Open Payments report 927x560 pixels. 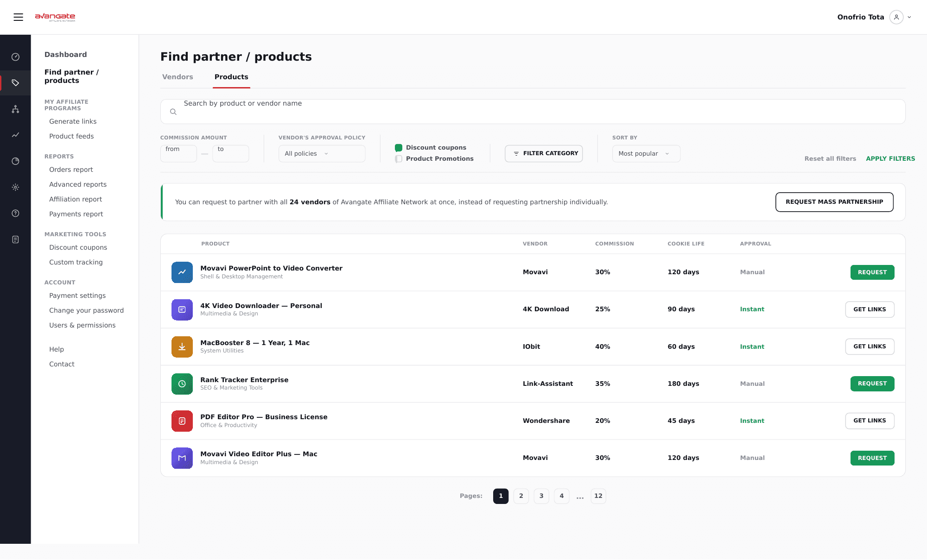76,214
